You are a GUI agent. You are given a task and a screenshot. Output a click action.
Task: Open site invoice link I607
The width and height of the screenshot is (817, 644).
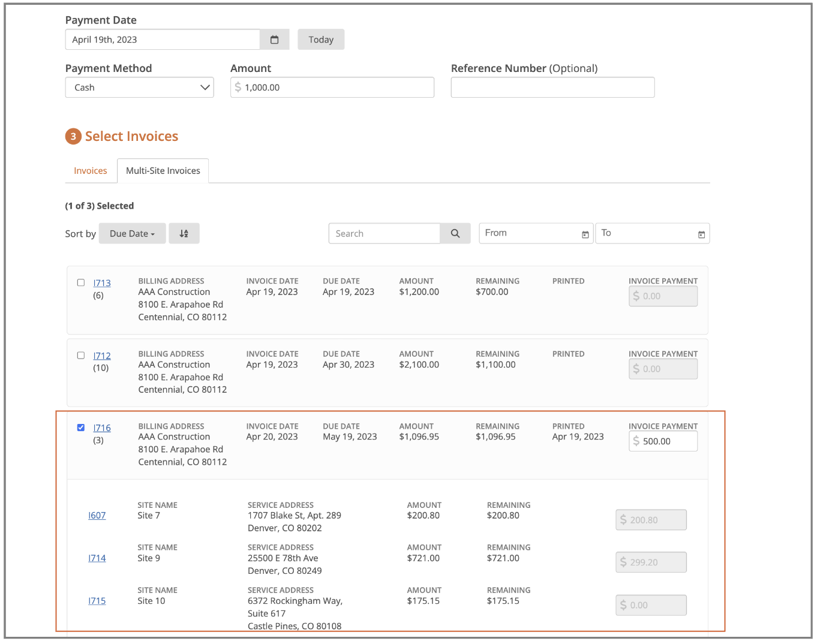click(97, 516)
